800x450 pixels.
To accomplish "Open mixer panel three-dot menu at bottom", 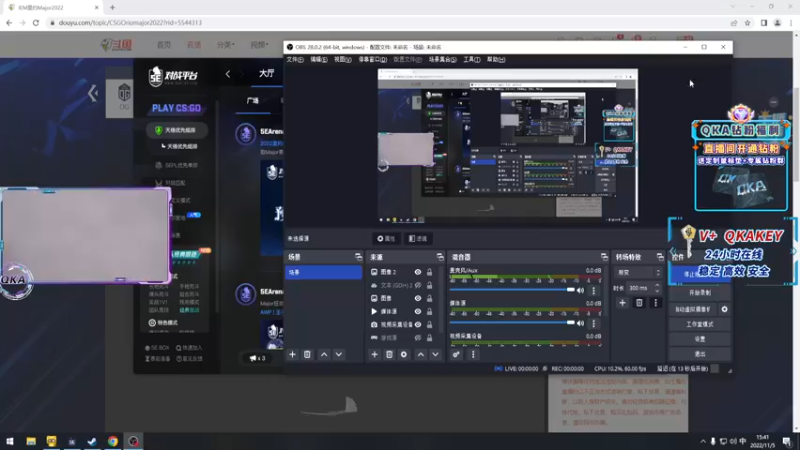I will click(473, 355).
